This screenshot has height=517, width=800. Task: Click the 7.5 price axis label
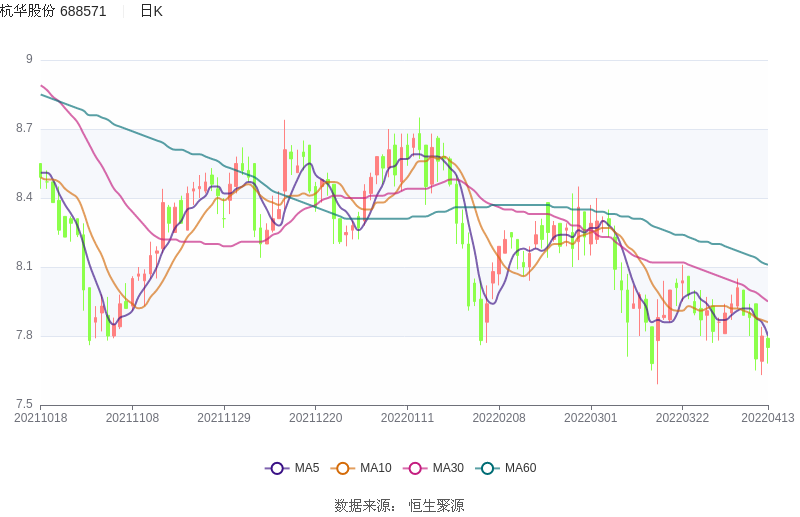[x=23, y=405]
